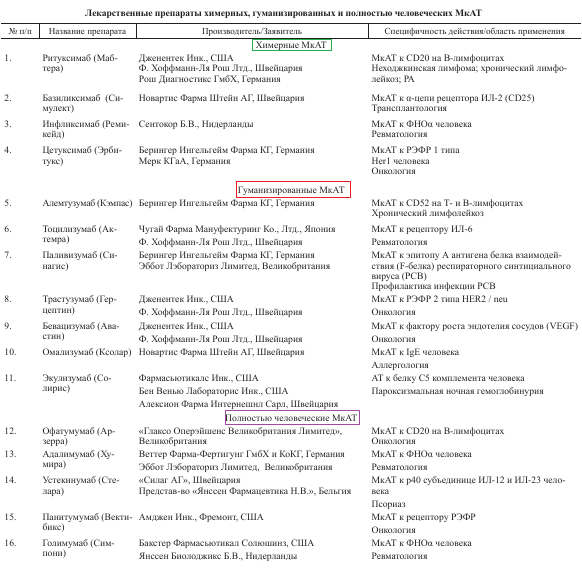
Task: Click drug name 'Бевацизумаб (Авастин)'
Action: [81, 331]
